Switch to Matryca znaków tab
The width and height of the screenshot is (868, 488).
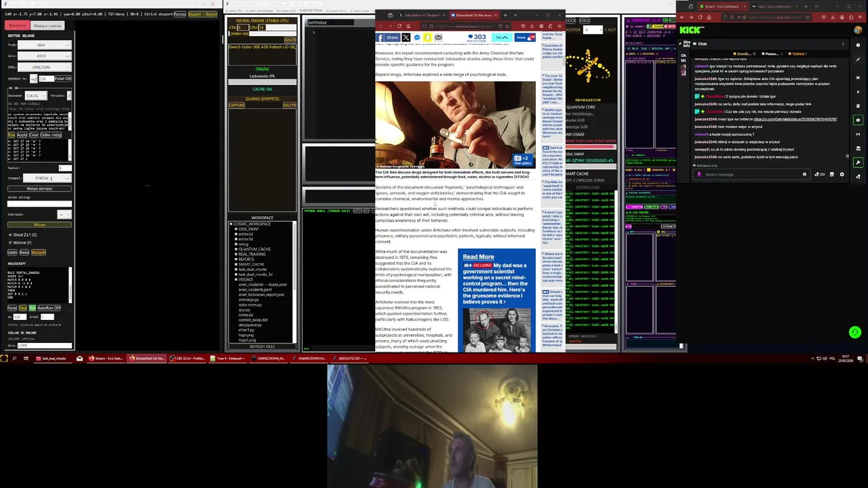coord(47,25)
